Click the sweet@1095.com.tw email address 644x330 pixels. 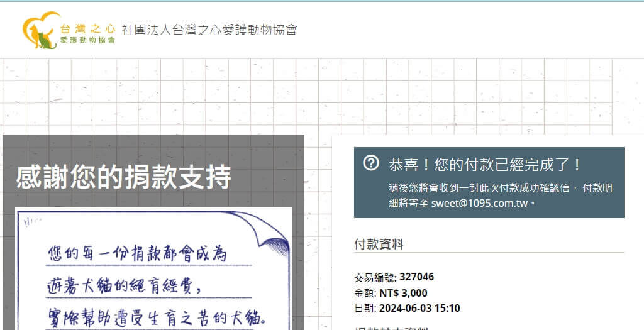(480, 204)
